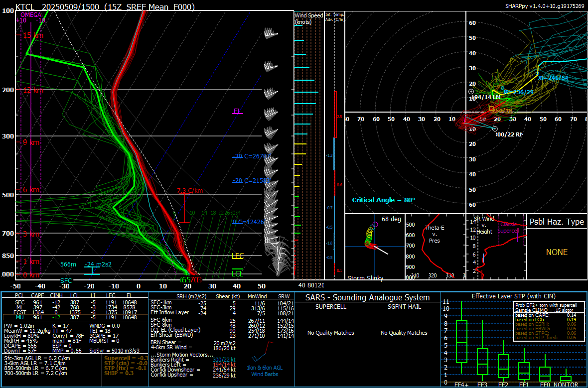588x388 pixels.
Task: Click the Classic Supercell label
Action: point(508,227)
